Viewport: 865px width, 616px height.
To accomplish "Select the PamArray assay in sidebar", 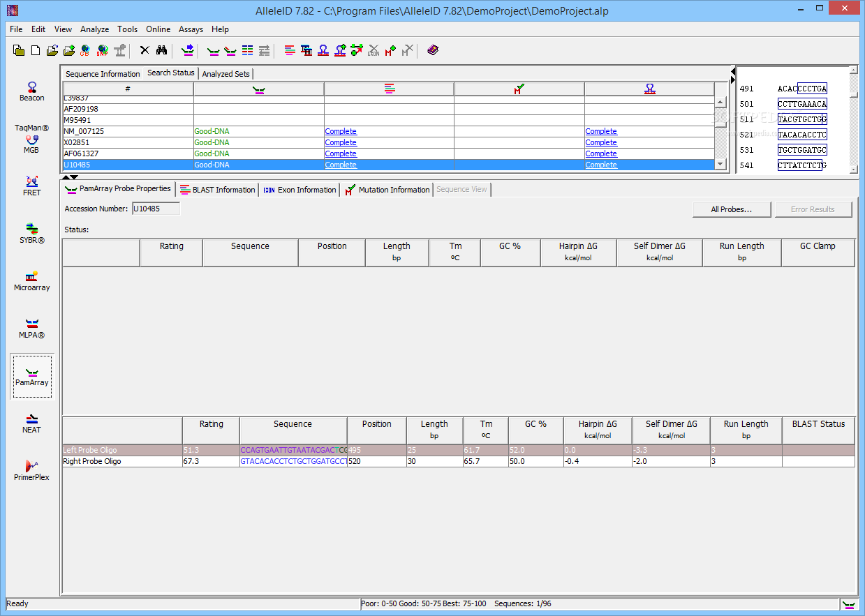I will (x=31, y=377).
